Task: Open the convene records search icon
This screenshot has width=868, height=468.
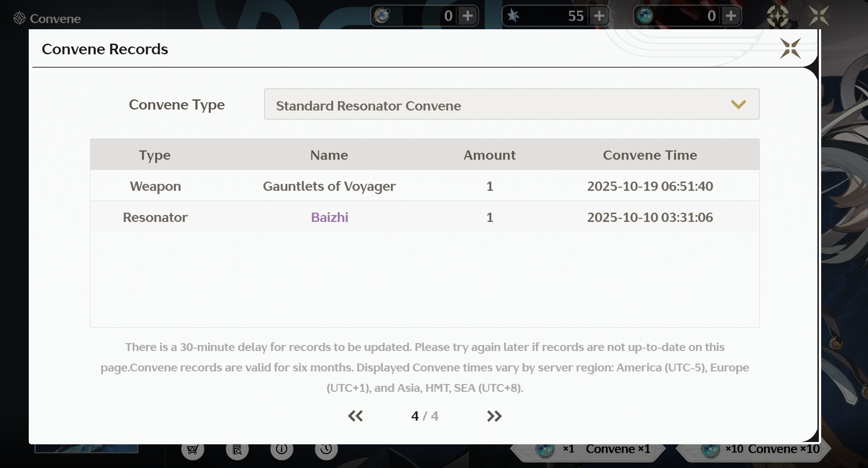Action: (237, 449)
